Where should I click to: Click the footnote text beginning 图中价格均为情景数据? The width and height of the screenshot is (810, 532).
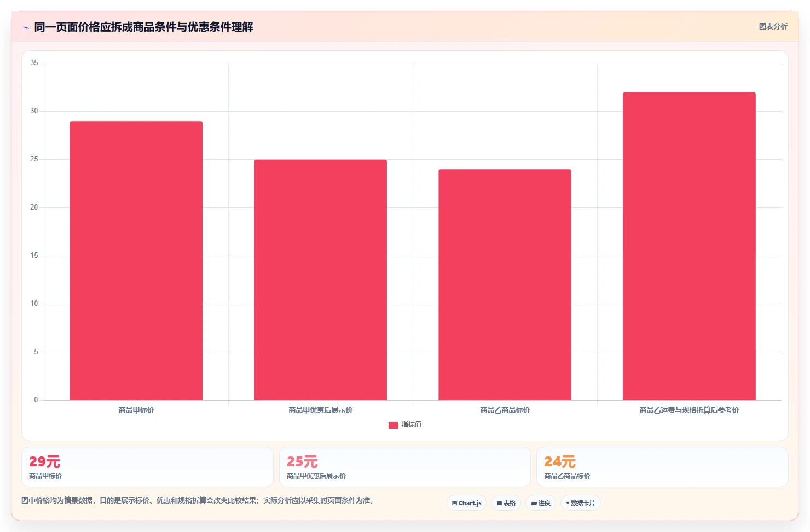coord(199,500)
